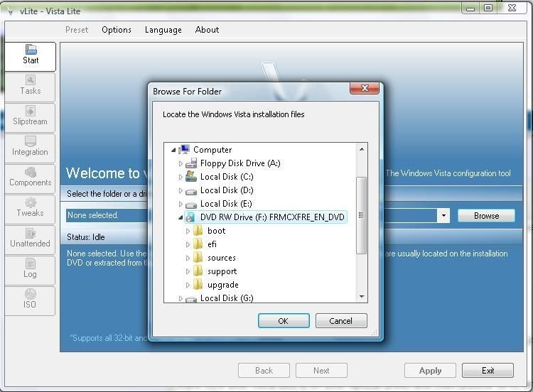The height and width of the screenshot is (392, 533).
Task: Click the 'None selected.' path field
Action: (x=252, y=216)
